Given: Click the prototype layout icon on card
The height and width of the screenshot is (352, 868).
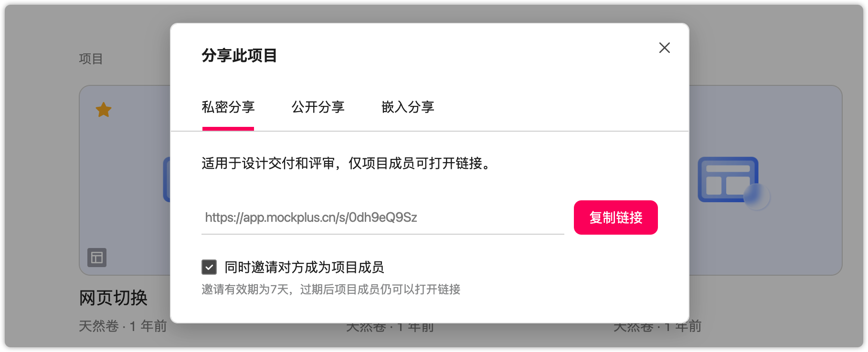Looking at the screenshot, I should (97, 258).
